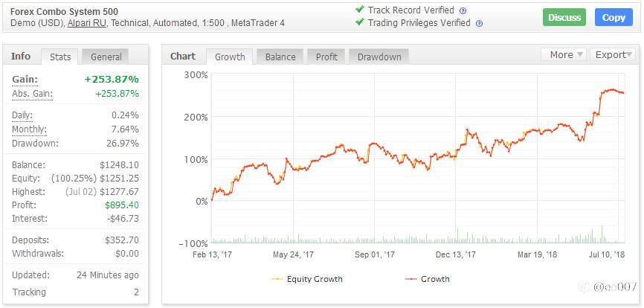Click the Gain label in stats

(x=25, y=80)
